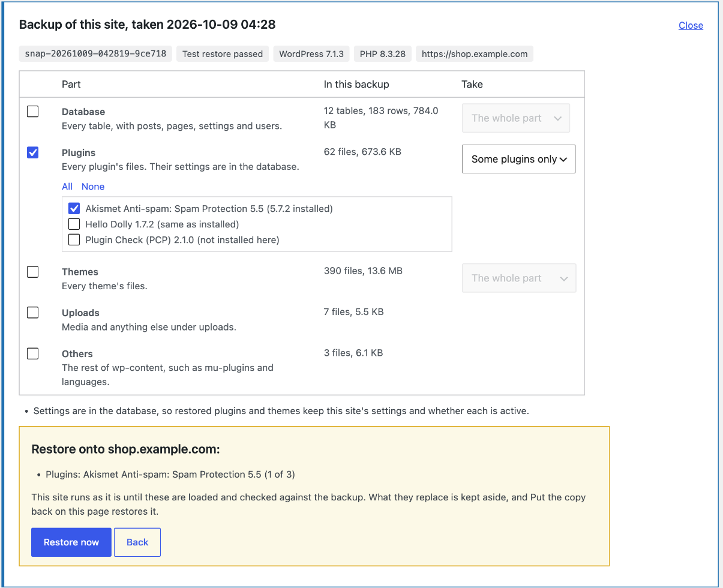Click the https://shop.example.com tag
The image size is (723, 588).
pyautogui.click(x=475, y=54)
